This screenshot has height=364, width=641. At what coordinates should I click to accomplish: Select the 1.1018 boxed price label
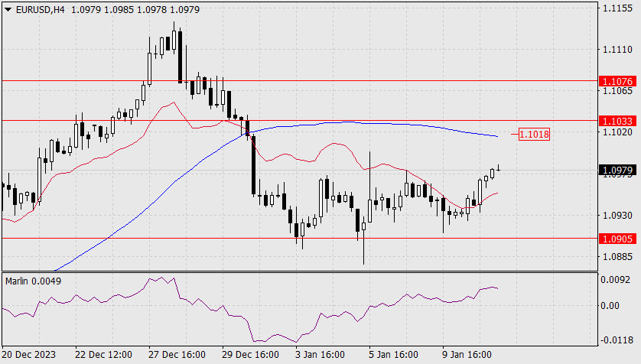click(534, 134)
